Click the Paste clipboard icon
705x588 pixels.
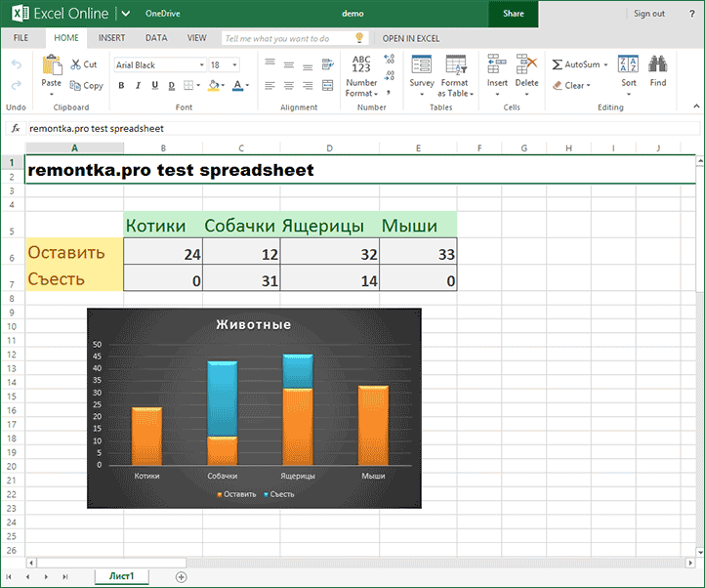point(52,64)
